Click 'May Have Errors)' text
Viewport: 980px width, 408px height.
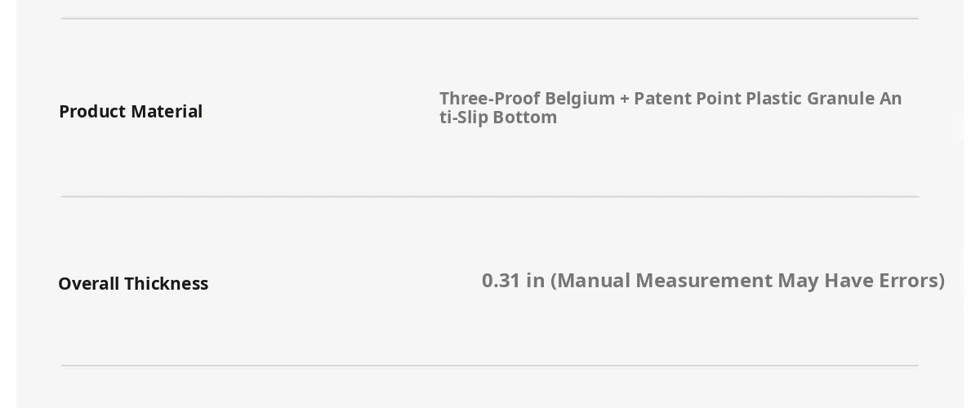pyautogui.click(x=862, y=280)
